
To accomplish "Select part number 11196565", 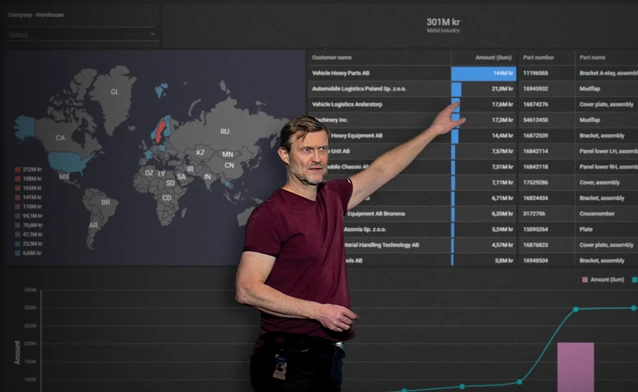I will click(x=535, y=73).
